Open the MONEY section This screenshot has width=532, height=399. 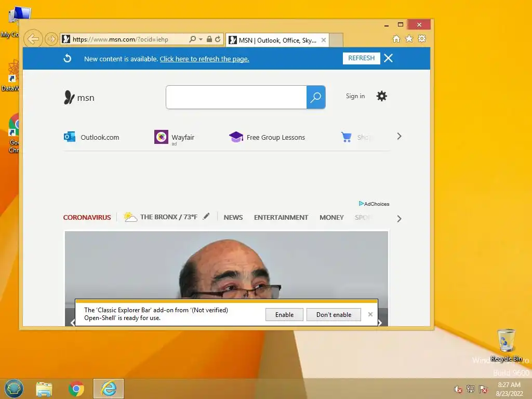click(x=331, y=217)
